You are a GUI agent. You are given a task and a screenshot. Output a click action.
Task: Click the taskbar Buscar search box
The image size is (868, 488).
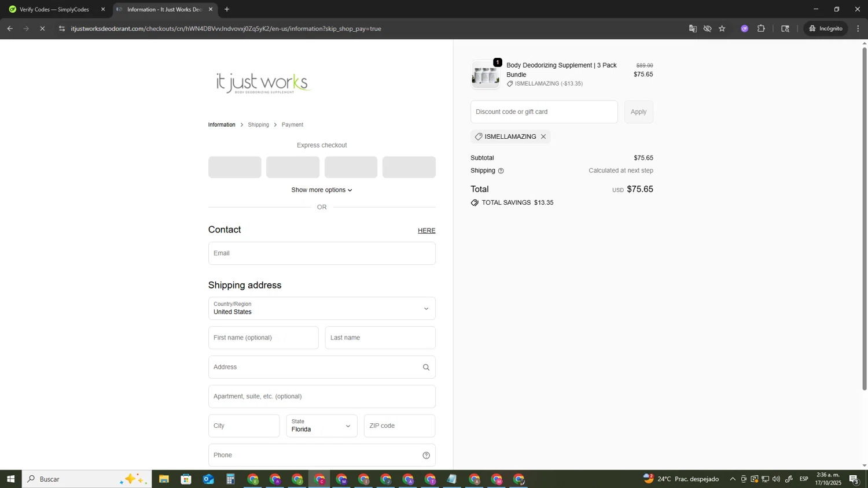[x=87, y=479]
